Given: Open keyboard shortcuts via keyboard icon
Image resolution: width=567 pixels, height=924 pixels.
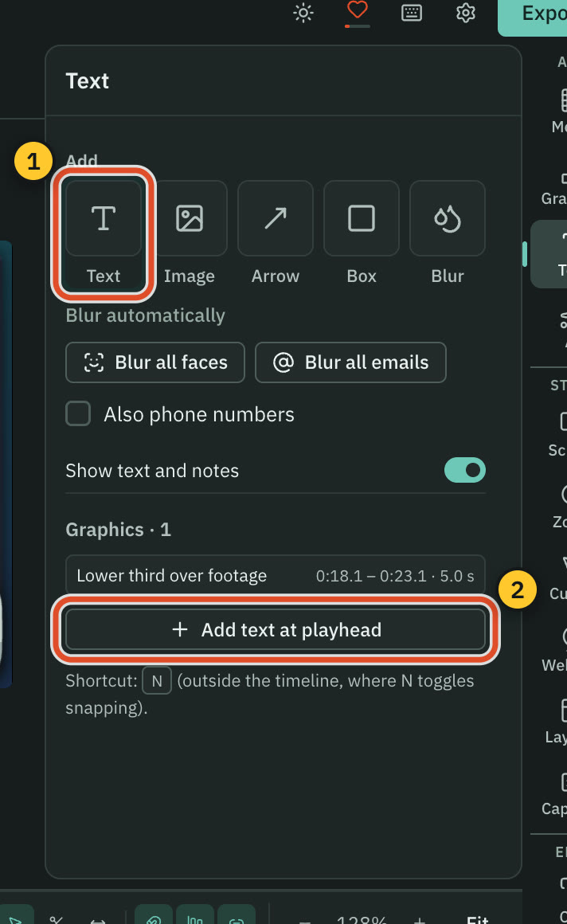Looking at the screenshot, I should coord(412,13).
